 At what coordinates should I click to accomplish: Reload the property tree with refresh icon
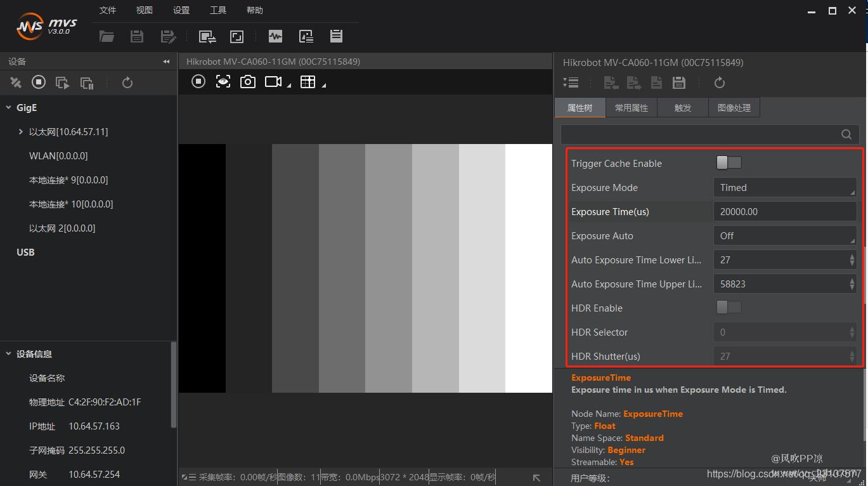[x=719, y=82]
